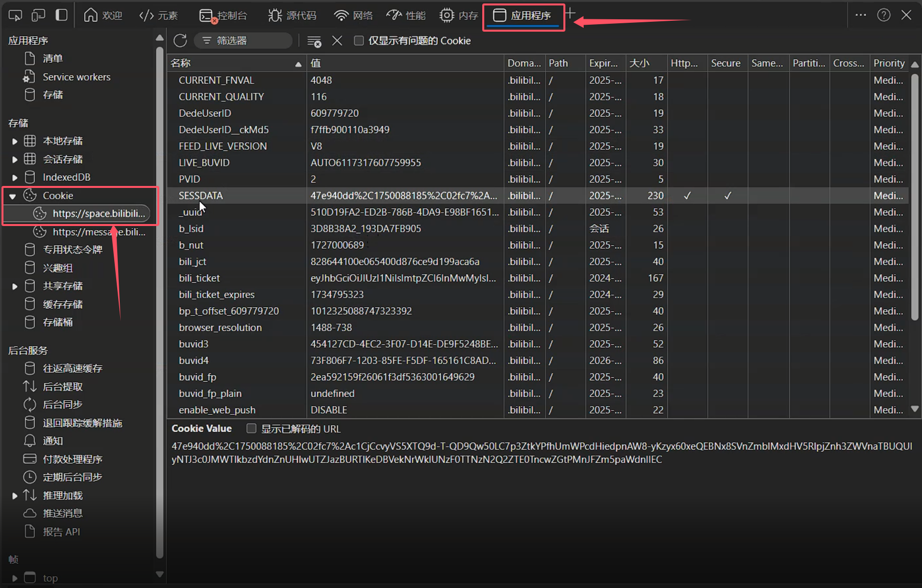The height and width of the screenshot is (588, 922).
Task: Open 通知 item
Action: 53,441
